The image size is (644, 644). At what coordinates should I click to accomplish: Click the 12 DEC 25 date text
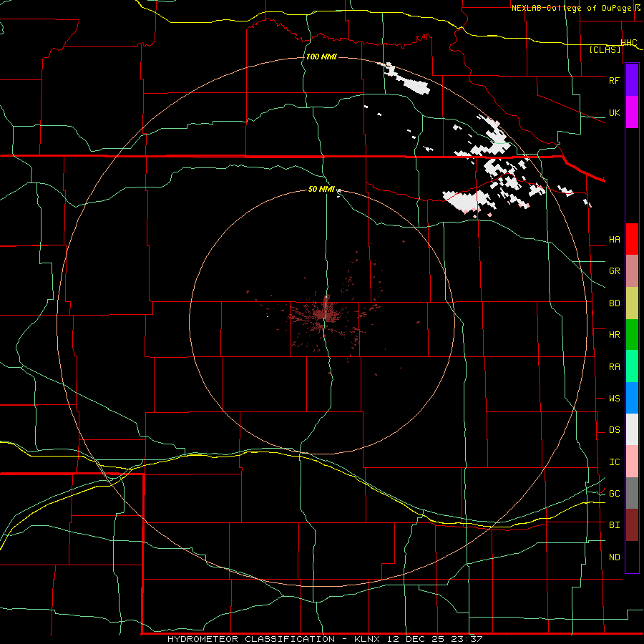(417, 639)
